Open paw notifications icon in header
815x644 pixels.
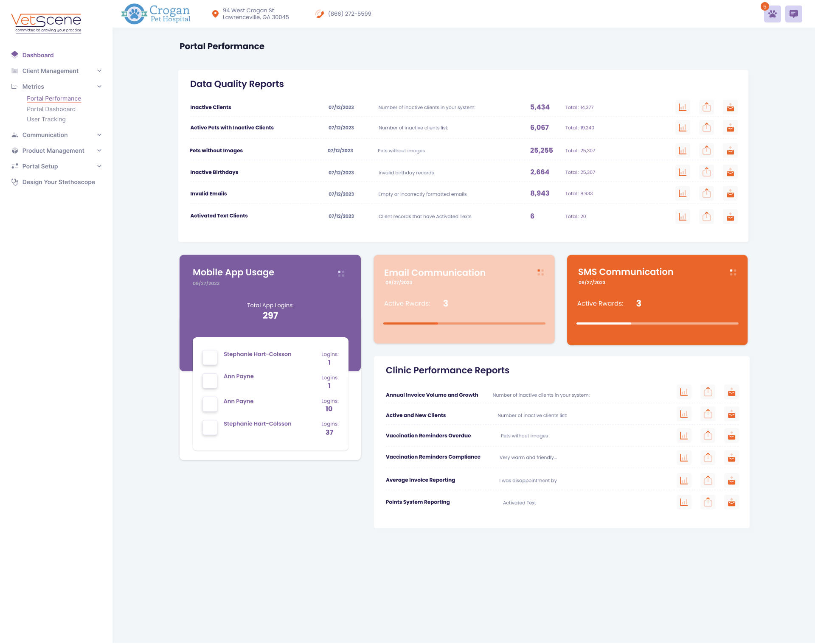(x=772, y=14)
